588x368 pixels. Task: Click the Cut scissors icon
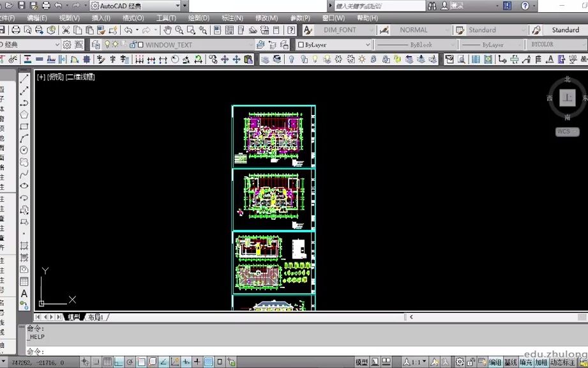66,30
